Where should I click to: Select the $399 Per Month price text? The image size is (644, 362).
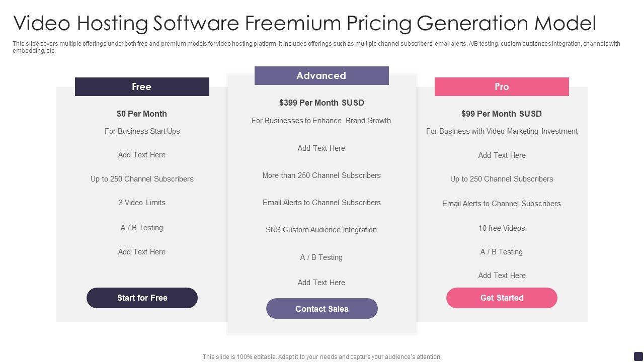point(321,103)
